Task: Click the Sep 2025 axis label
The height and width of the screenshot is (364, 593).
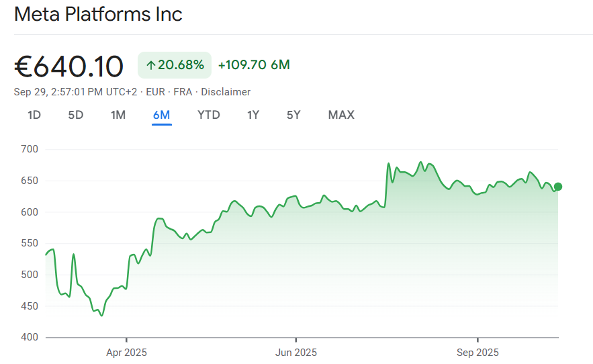Action: pyautogui.click(x=477, y=352)
